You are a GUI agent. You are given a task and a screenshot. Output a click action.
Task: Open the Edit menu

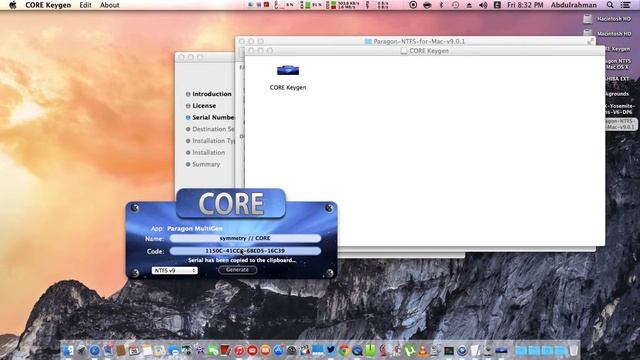[85, 5]
